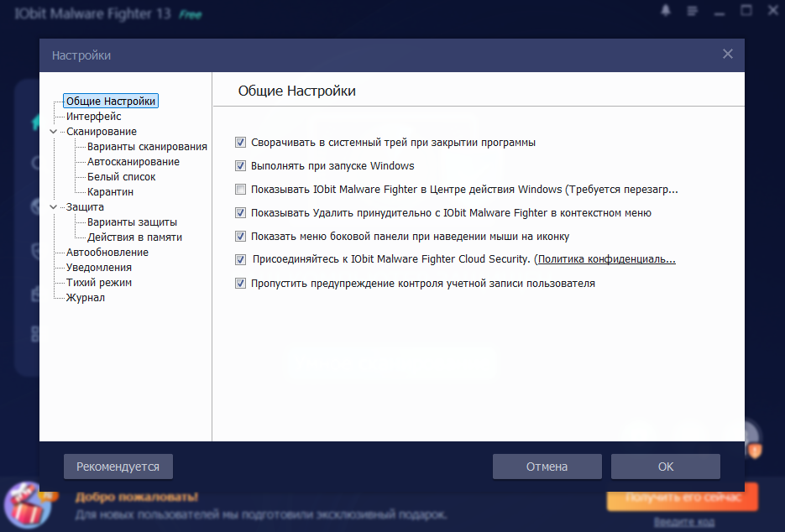Open Журнал settings
This screenshot has width=785, height=532.
pos(85,297)
